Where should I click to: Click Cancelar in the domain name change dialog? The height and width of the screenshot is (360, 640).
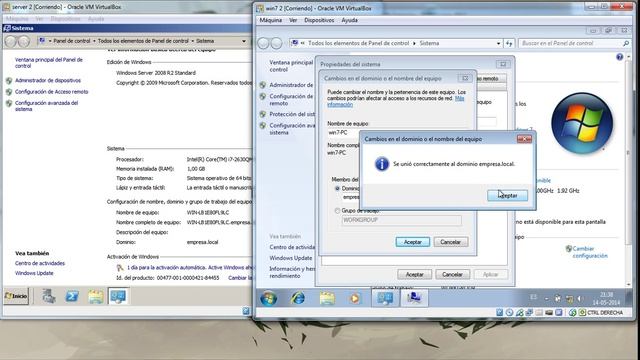(451, 242)
